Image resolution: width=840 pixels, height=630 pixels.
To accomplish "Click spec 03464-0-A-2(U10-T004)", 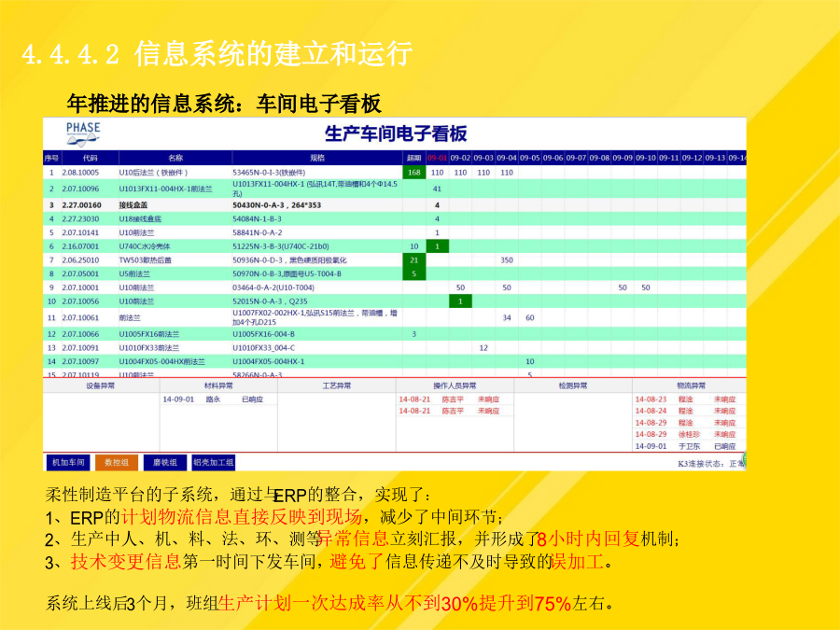I will coord(273,287).
